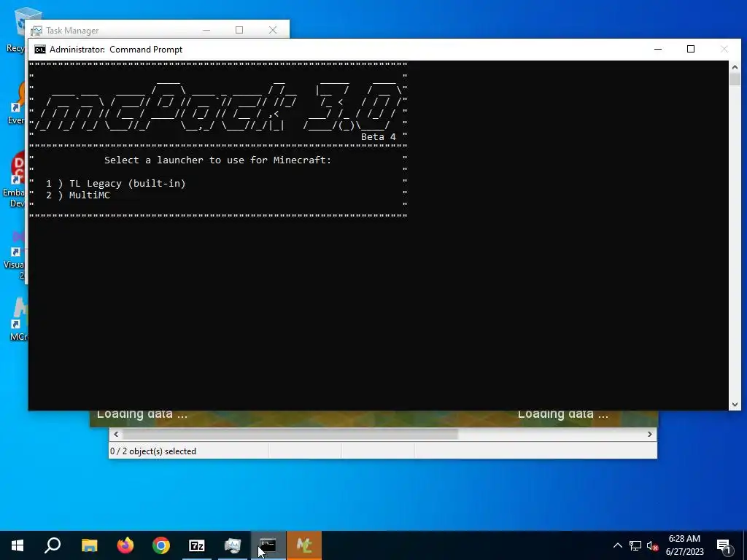
Task: Maximize the Task Manager window
Action: 239,30
